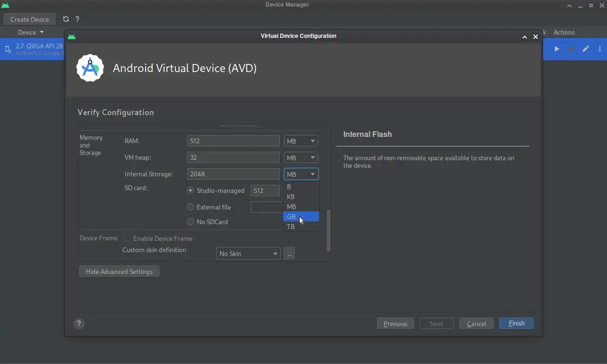Choose B unit from dropdown list
Image resolution: width=607 pixels, height=364 pixels.
301,187
